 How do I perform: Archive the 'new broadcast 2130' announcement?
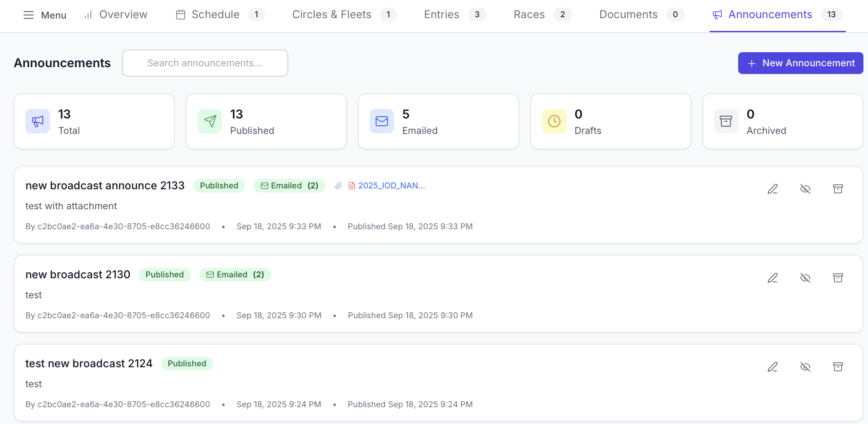[x=838, y=278]
